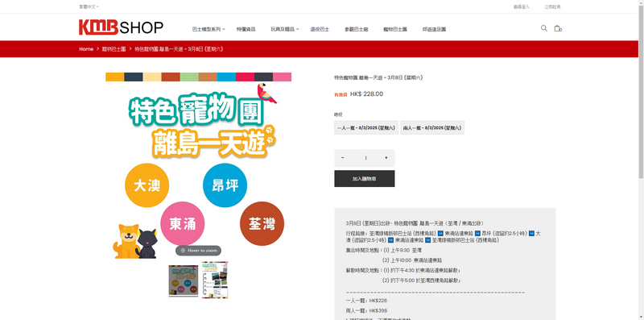This screenshot has height=320, width=644.
Task: Open the 會員登入 member login link
Action: click(x=521, y=6)
